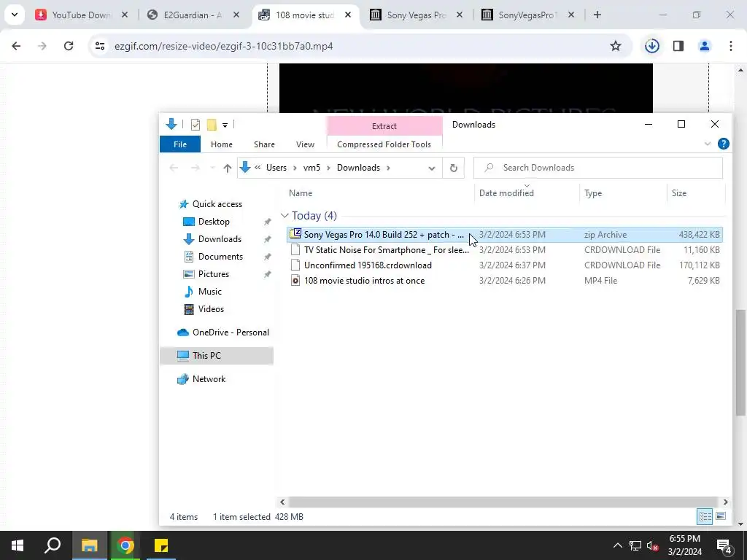Image resolution: width=747 pixels, height=560 pixels.
Task: View site information icon in address bar
Action: pyautogui.click(x=99, y=46)
